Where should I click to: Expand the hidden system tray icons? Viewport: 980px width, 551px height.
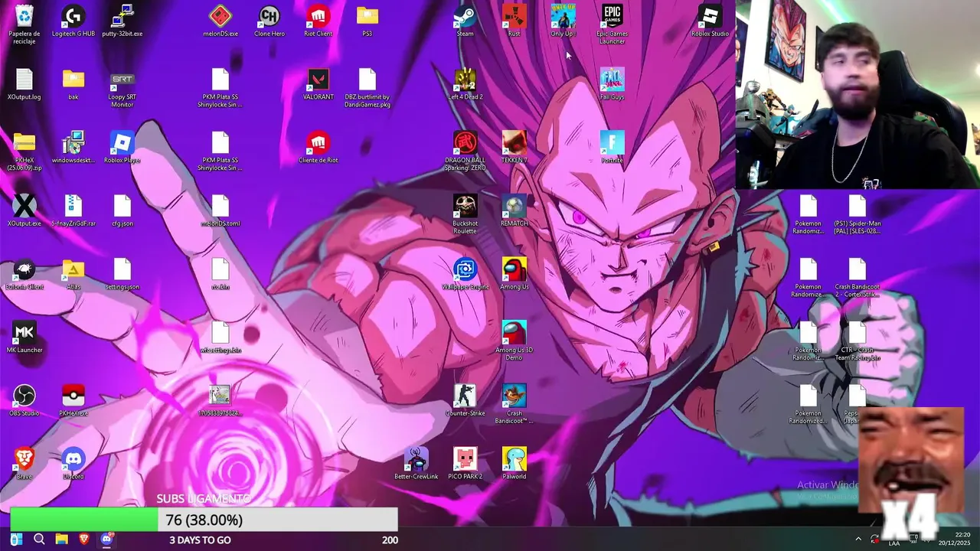(857, 540)
